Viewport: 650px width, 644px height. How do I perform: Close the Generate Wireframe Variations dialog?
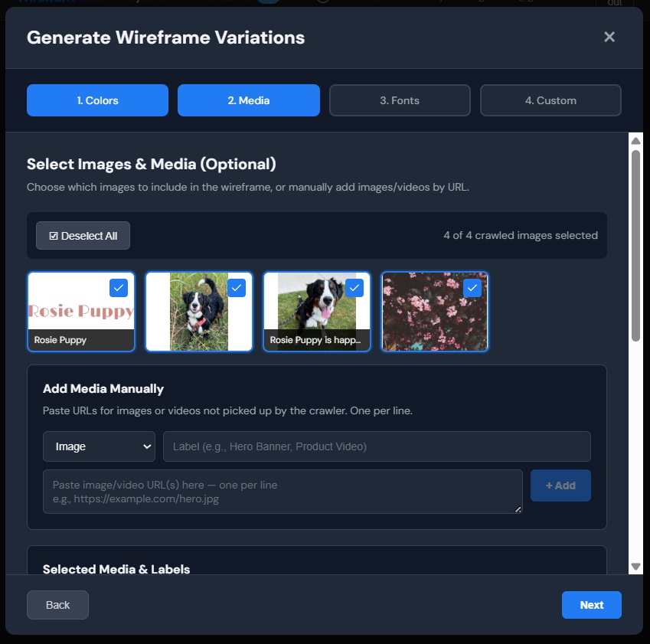pyautogui.click(x=609, y=37)
